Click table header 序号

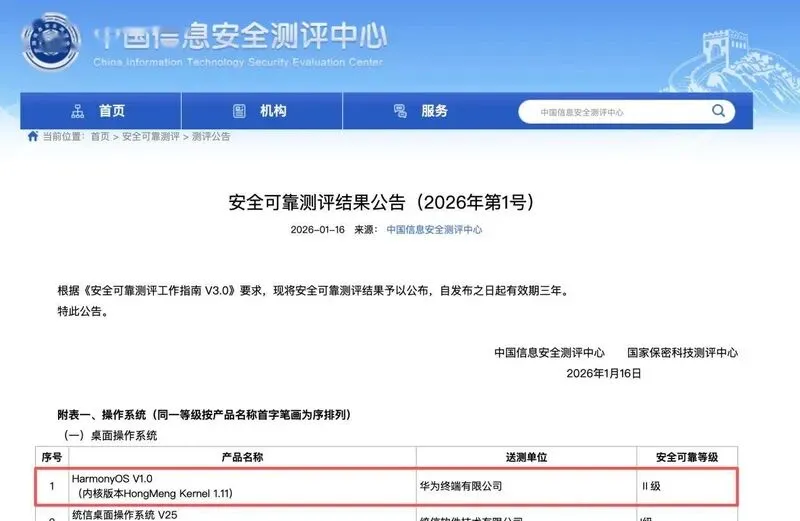(x=52, y=457)
